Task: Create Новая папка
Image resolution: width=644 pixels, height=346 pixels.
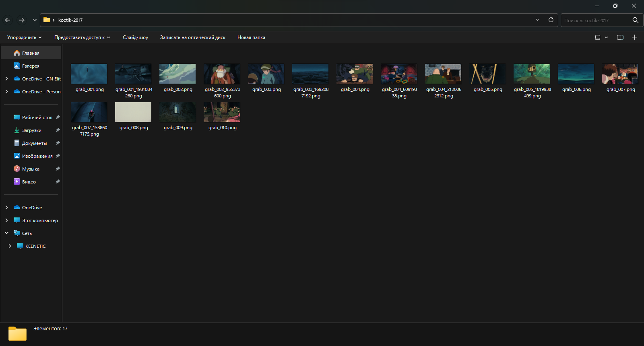Action: (251, 37)
